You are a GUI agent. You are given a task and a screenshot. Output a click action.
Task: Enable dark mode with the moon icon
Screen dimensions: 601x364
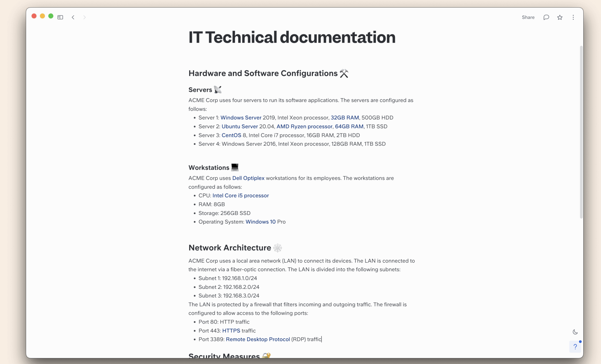[x=575, y=332]
